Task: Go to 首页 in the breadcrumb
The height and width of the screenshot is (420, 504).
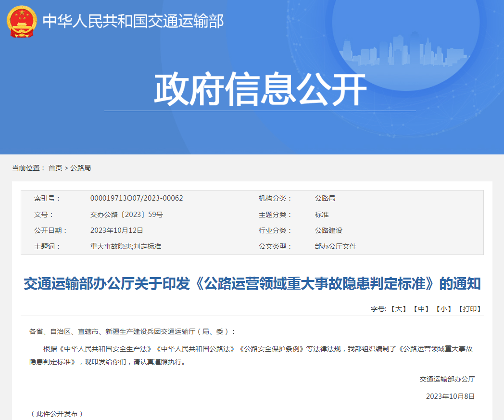Action: coord(55,168)
